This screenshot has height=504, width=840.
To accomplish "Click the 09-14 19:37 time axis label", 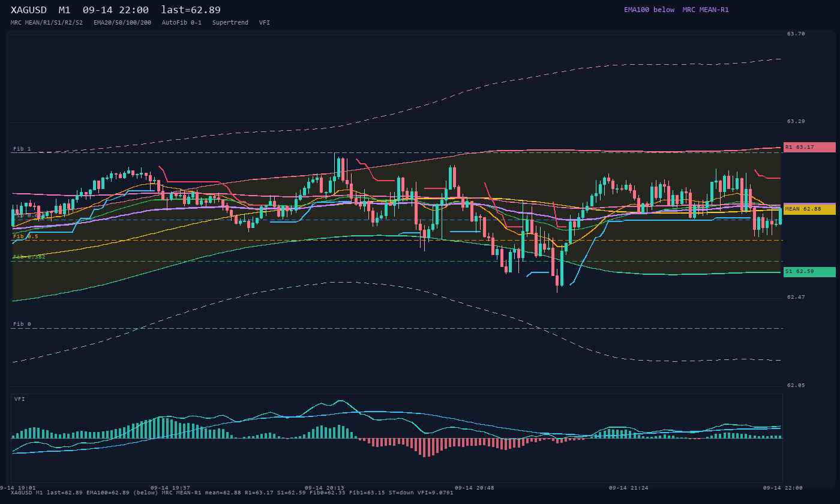I will pos(170,488).
